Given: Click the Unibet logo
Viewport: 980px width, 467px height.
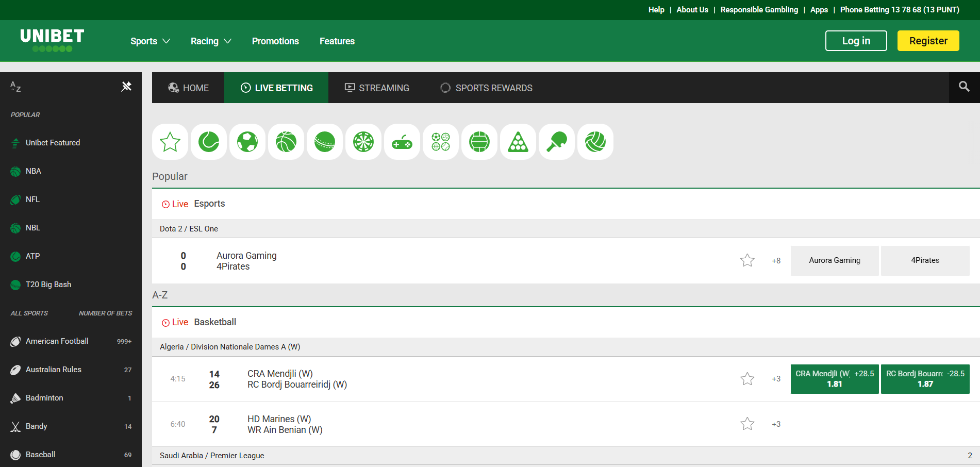Looking at the screenshot, I should [52, 40].
